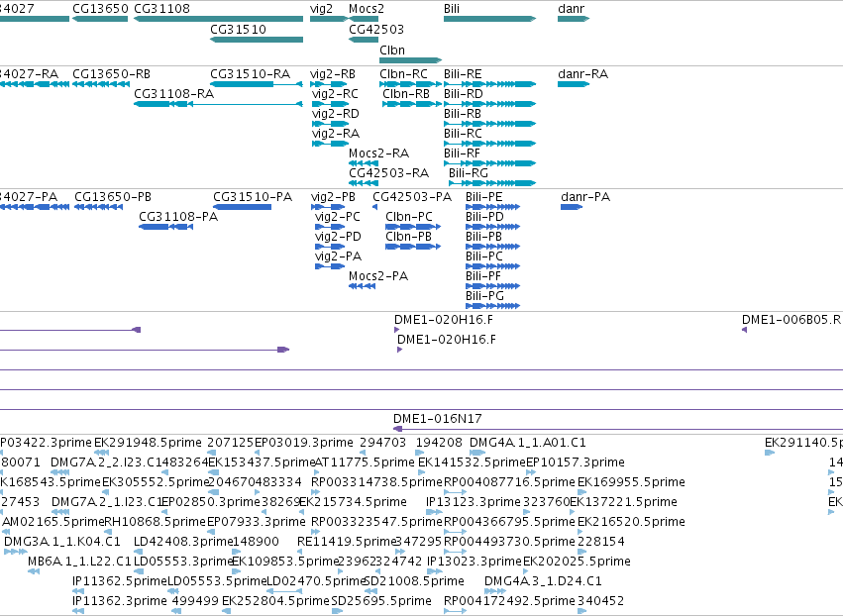Viewport: 843px width, 616px height.
Task: Select the CG13650 gene label
Action: (100, 9)
